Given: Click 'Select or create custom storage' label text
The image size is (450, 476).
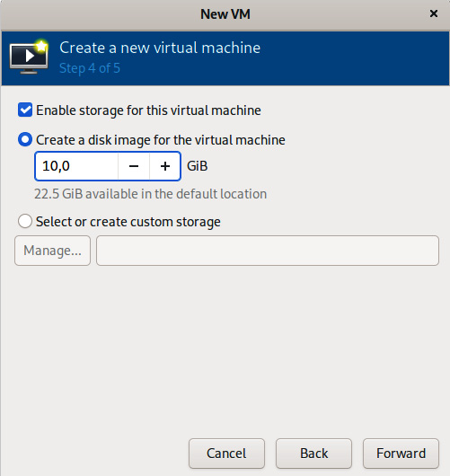Looking at the screenshot, I should click(128, 222).
